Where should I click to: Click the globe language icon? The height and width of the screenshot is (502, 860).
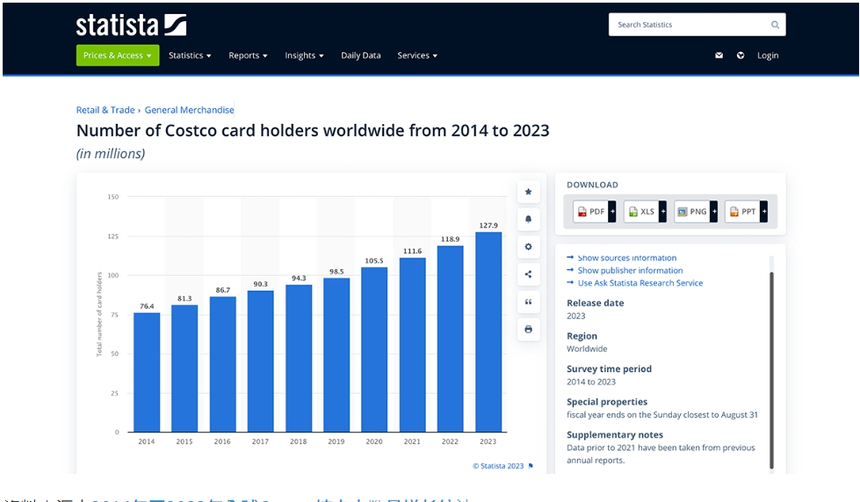(x=740, y=55)
